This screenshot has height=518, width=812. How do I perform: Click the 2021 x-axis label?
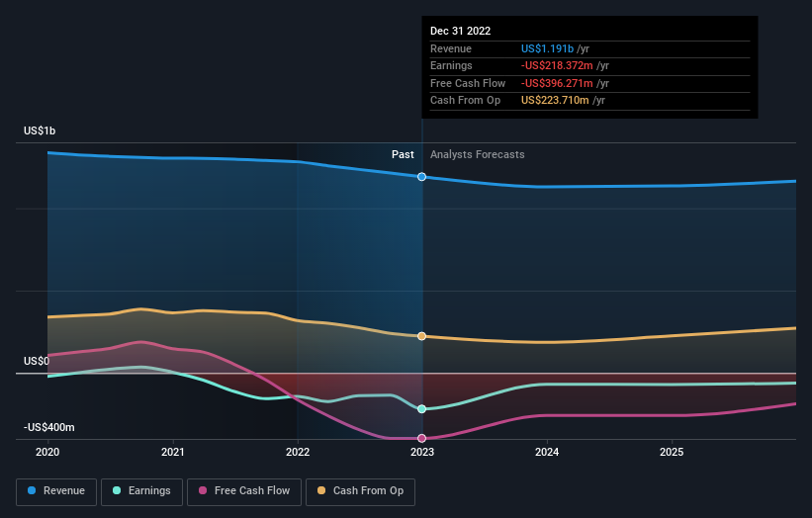tap(172, 453)
